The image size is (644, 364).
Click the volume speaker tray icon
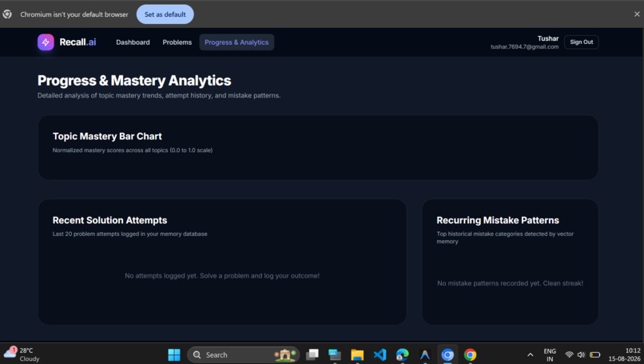[581, 354]
